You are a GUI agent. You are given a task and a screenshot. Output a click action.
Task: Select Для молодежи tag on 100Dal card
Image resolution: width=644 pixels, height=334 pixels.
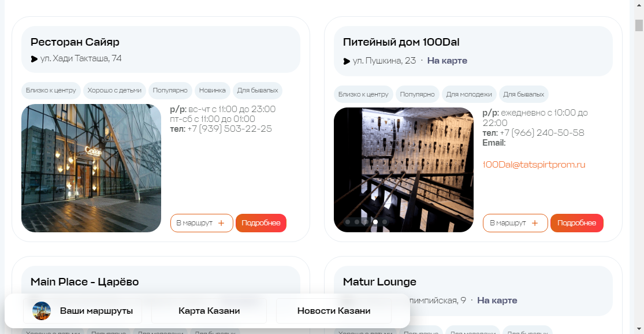469,95
